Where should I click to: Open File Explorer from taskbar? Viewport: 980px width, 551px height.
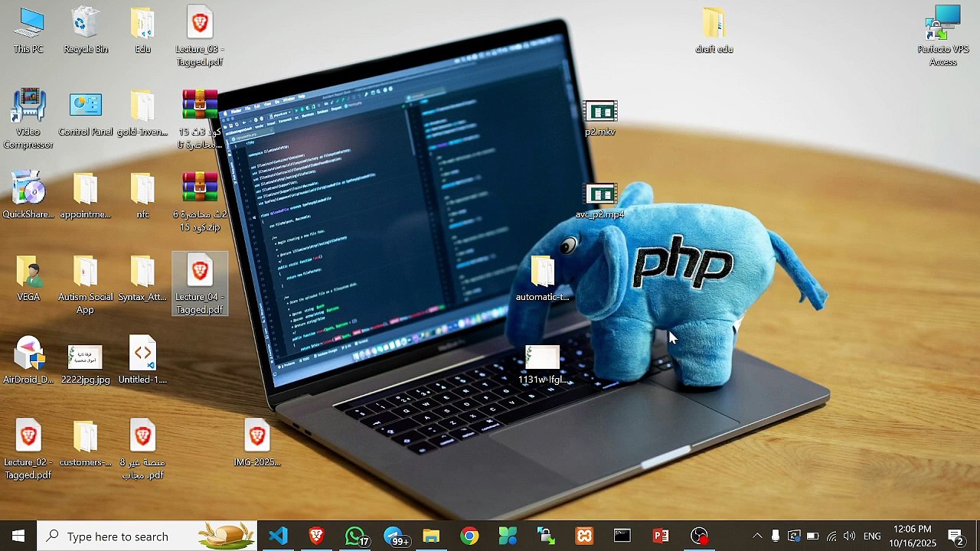point(431,536)
